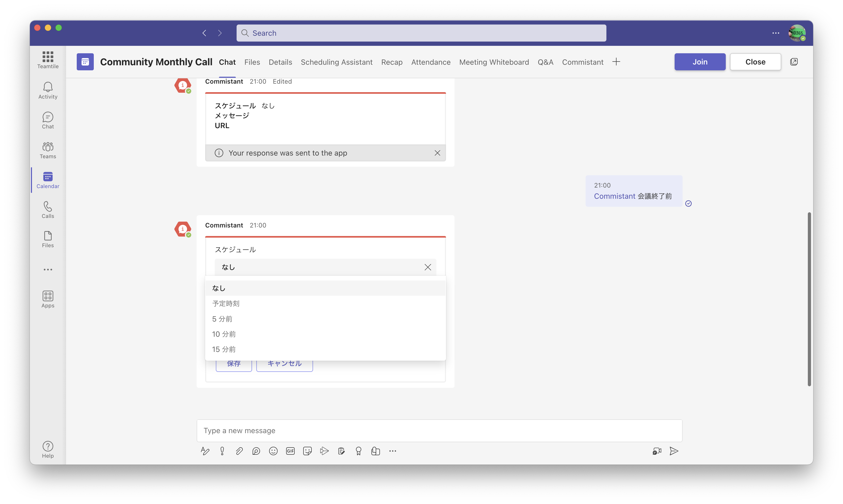Open the スケジュール dropdown showing なし
The image size is (843, 504).
[325, 267]
